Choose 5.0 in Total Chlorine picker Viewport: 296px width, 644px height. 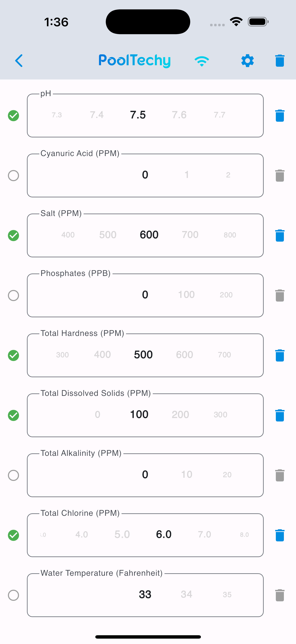pyautogui.click(x=122, y=534)
